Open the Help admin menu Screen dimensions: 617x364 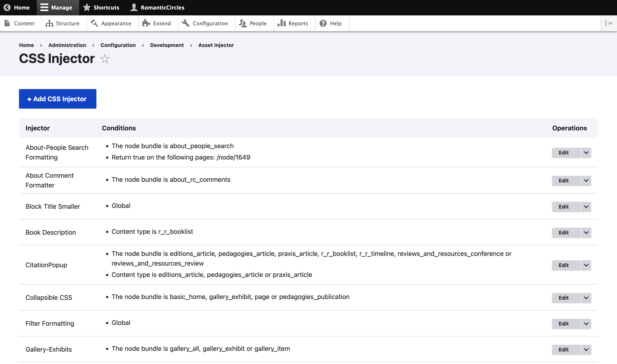332,23
